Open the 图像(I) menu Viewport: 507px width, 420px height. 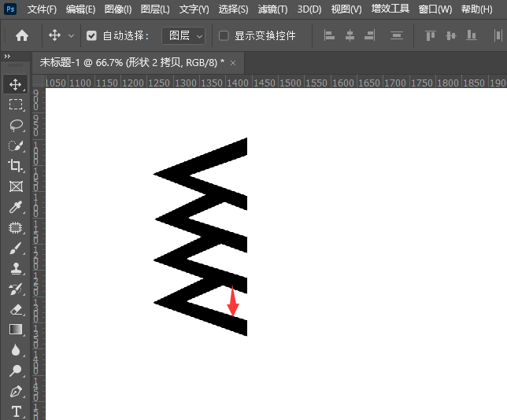pyautogui.click(x=118, y=9)
